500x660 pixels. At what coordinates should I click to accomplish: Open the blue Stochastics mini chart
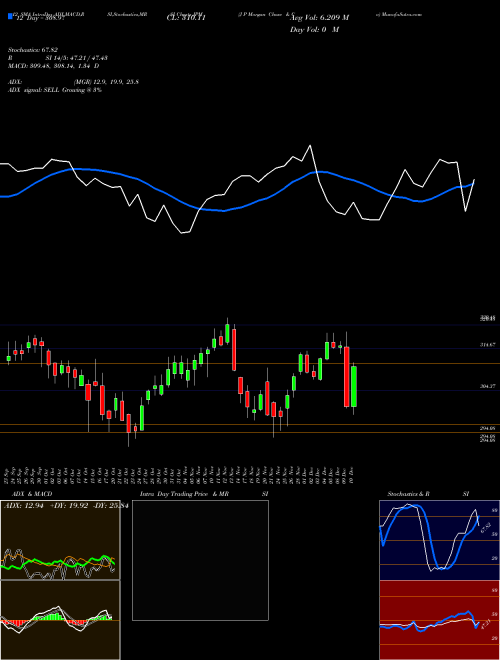tap(439, 540)
